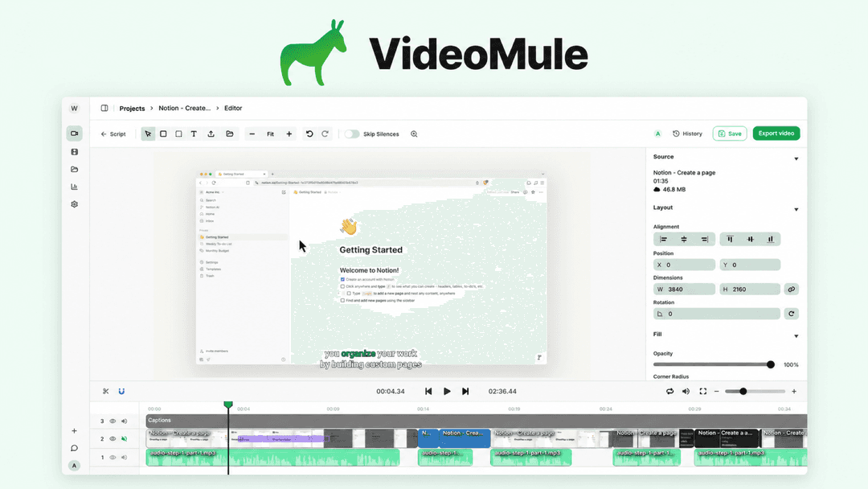Skip to previous clip
The height and width of the screenshot is (489, 868).
pyautogui.click(x=428, y=391)
